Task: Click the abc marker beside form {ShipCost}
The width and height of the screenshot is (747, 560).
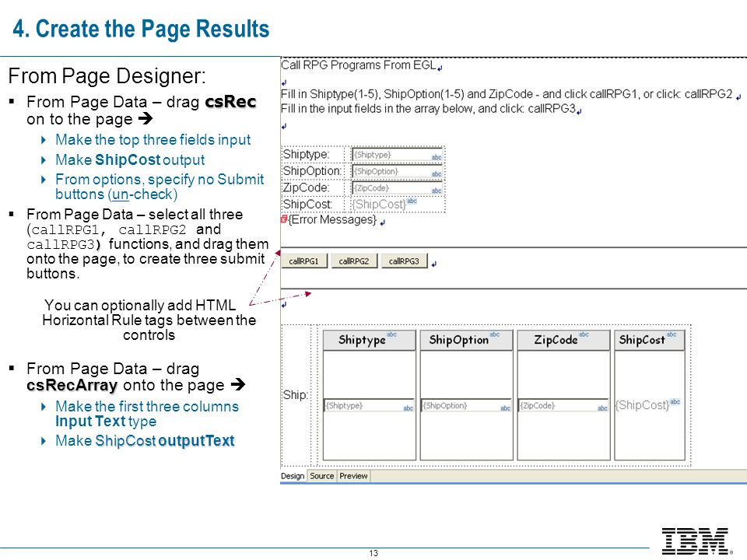Action: (412, 201)
